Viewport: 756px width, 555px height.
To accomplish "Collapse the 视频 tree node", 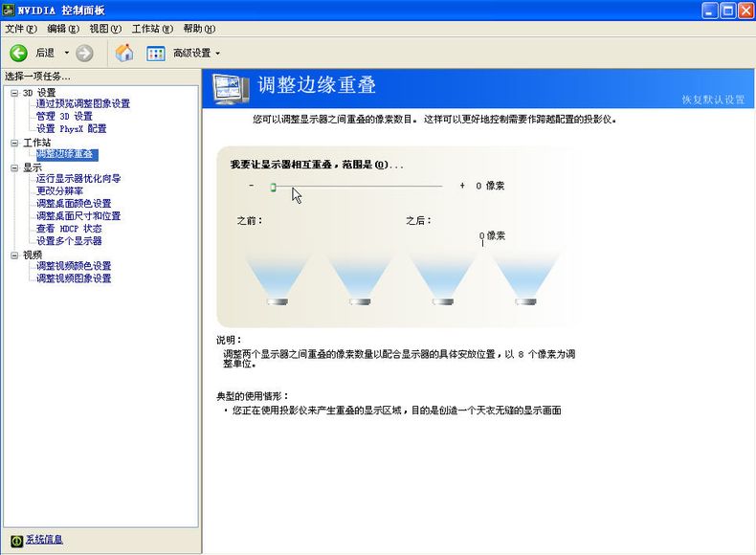I will [x=14, y=255].
